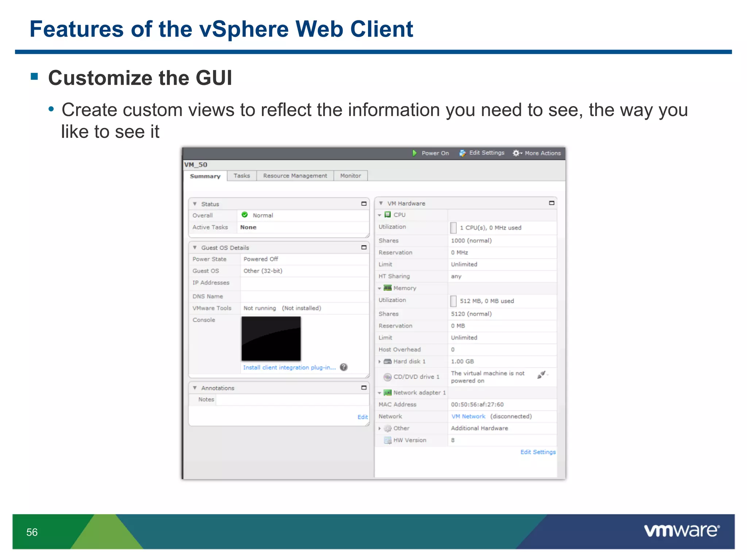This screenshot has height=560, width=747.
Task: Click the 'Other (32-bit)' guest OS value
Action: [263, 271]
